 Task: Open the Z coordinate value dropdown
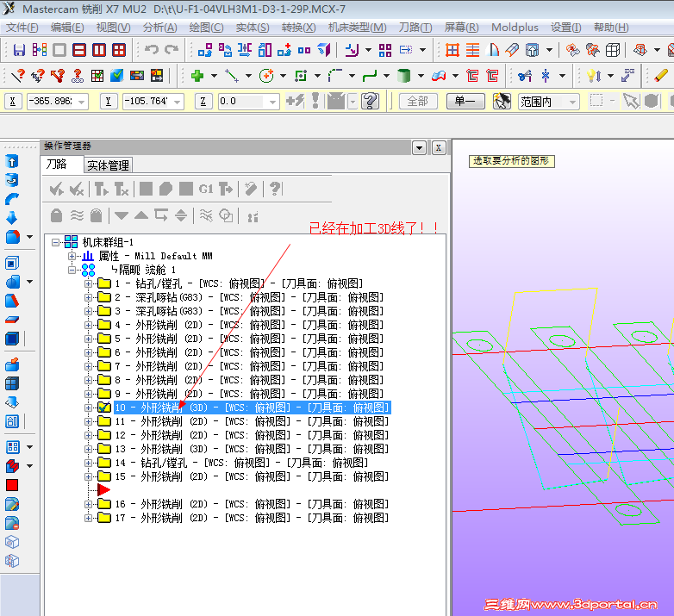point(272,103)
